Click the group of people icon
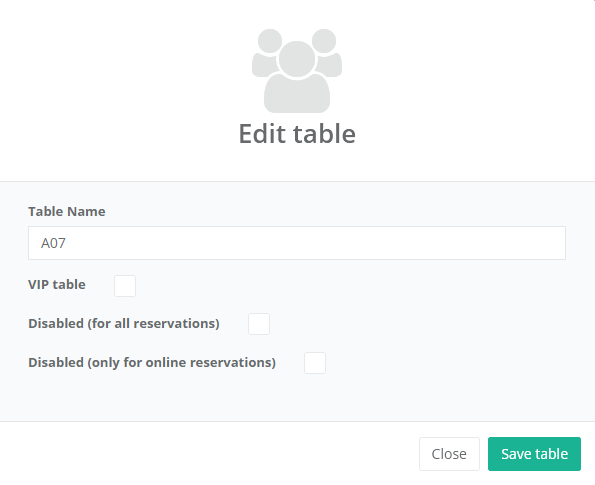This screenshot has height=485, width=595. click(297, 71)
